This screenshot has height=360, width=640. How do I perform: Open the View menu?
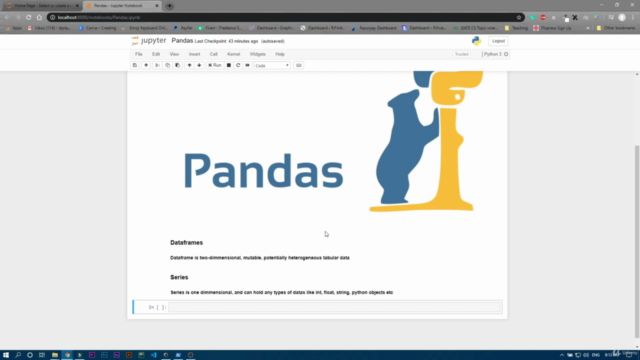(x=174, y=54)
